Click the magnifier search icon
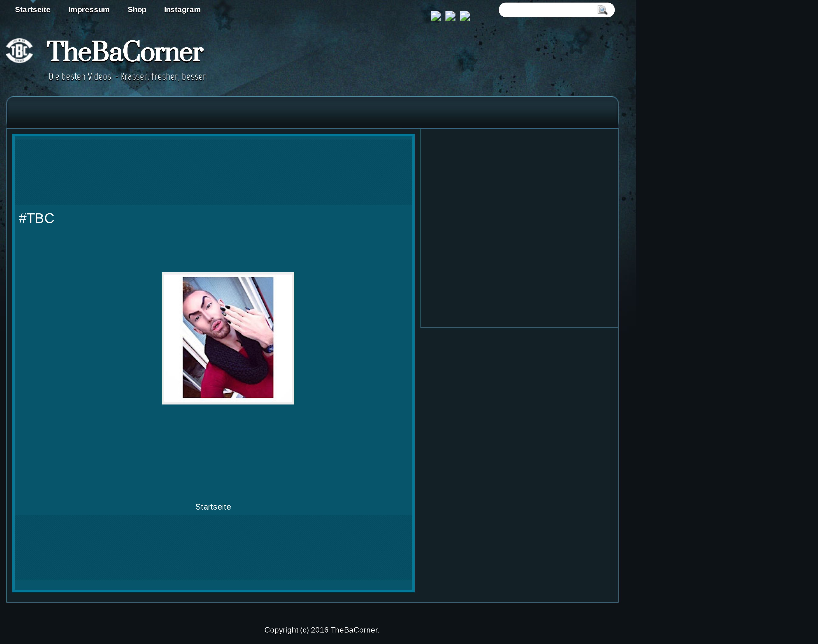This screenshot has width=818, height=644. coord(602,10)
